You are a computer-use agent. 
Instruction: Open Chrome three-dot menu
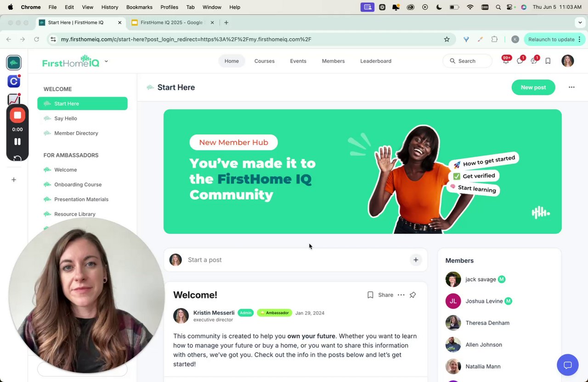[580, 39]
